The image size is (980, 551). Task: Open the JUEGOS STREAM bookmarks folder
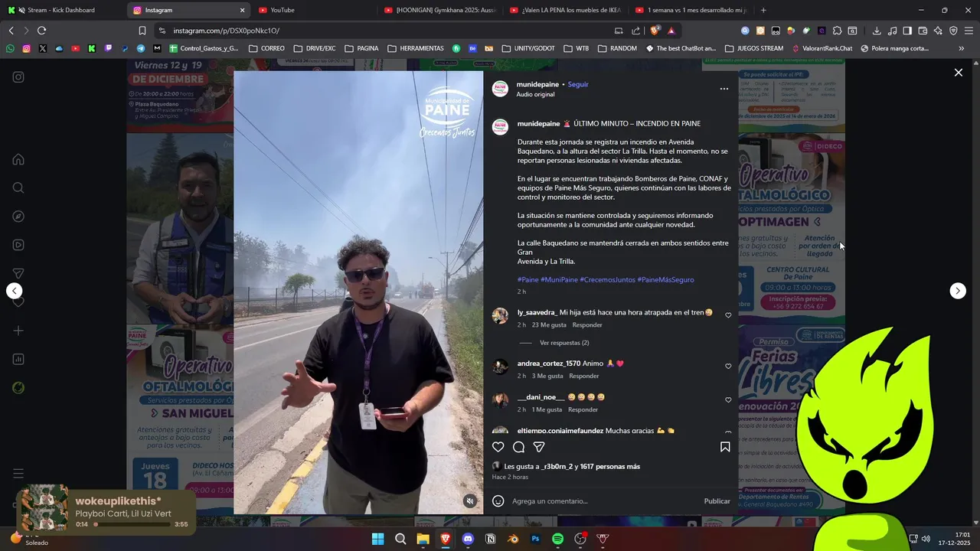(754, 48)
